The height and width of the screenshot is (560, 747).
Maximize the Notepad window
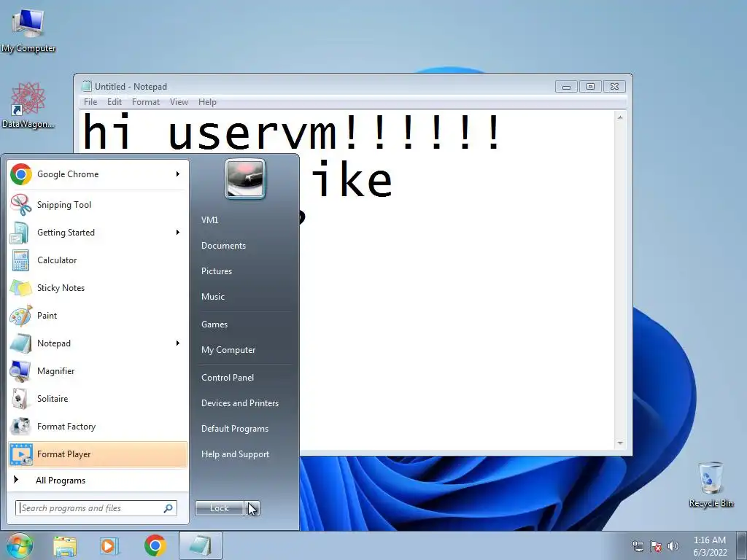(x=590, y=87)
